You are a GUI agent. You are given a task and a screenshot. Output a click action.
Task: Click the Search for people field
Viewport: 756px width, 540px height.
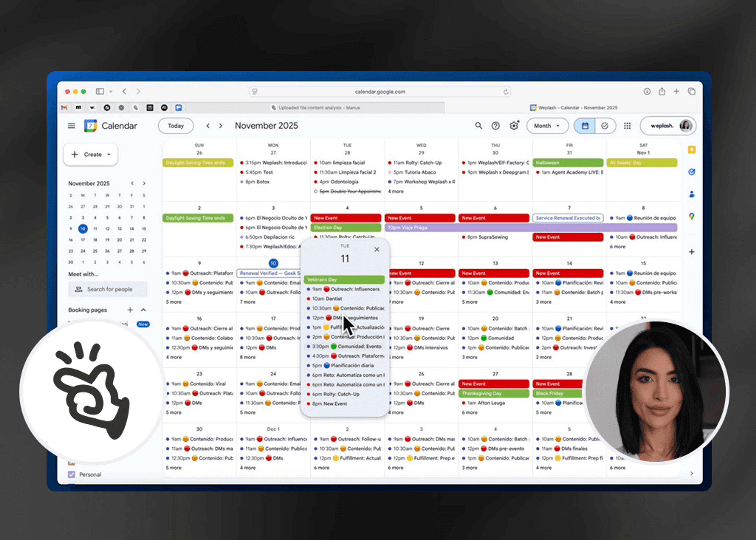[x=108, y=289]
